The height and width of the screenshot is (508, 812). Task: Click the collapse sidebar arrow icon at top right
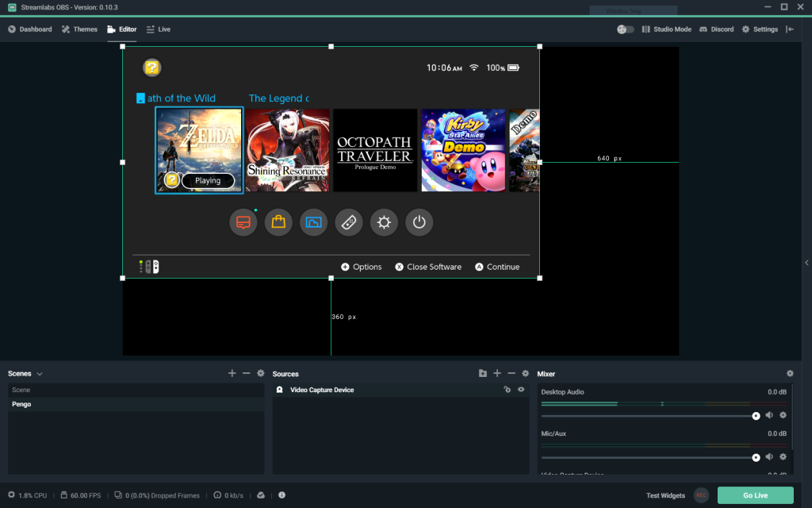click(790, 29)
